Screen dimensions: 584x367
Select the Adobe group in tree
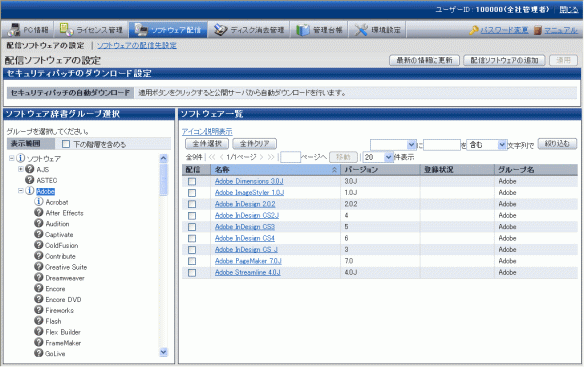pyautogui.click(x=45, y=192)
